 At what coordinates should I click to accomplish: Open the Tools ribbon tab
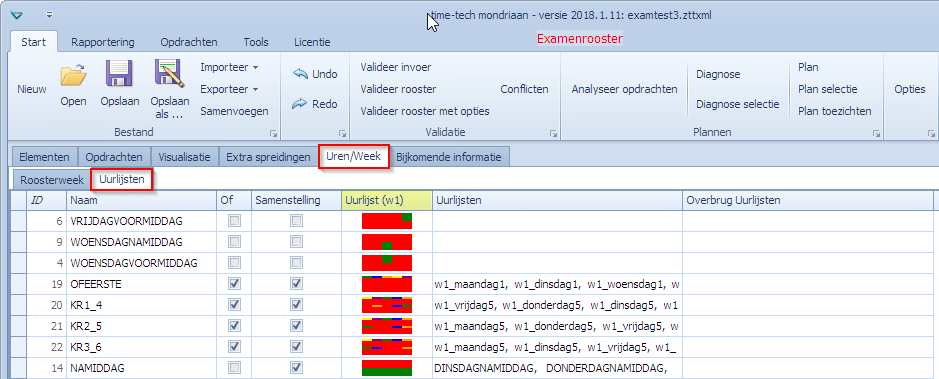coord(256,42)
